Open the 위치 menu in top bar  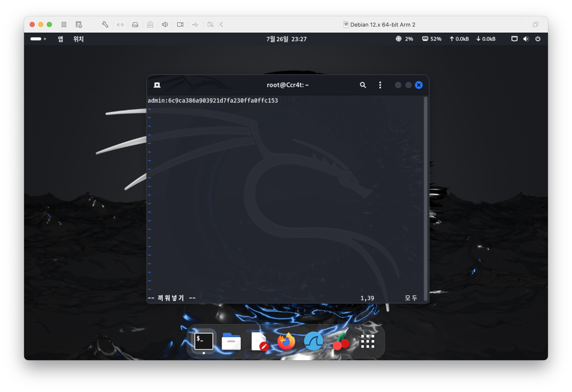[79, 39]
